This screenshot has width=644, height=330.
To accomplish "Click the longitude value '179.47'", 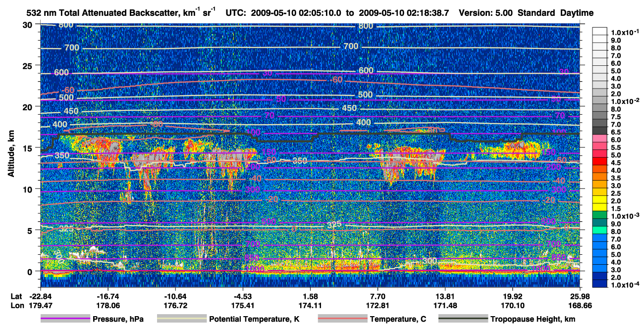I will tap(41, 305).
